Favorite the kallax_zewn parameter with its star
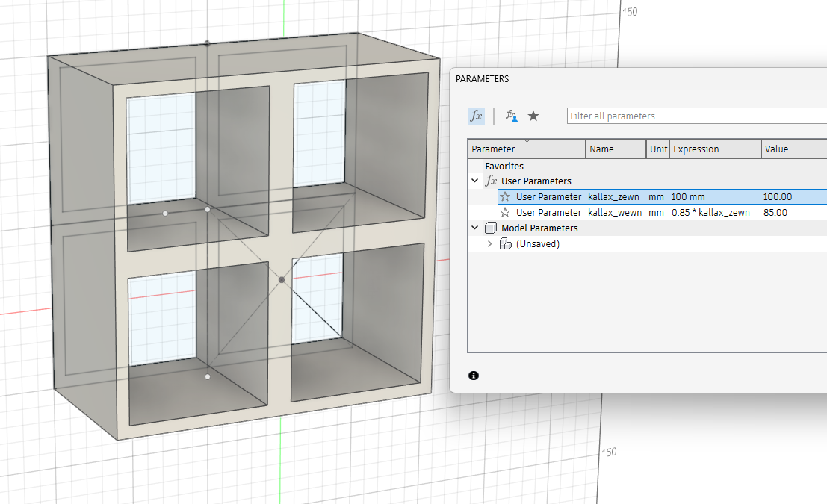The image size is (827, 504). (x=505, y=197)
